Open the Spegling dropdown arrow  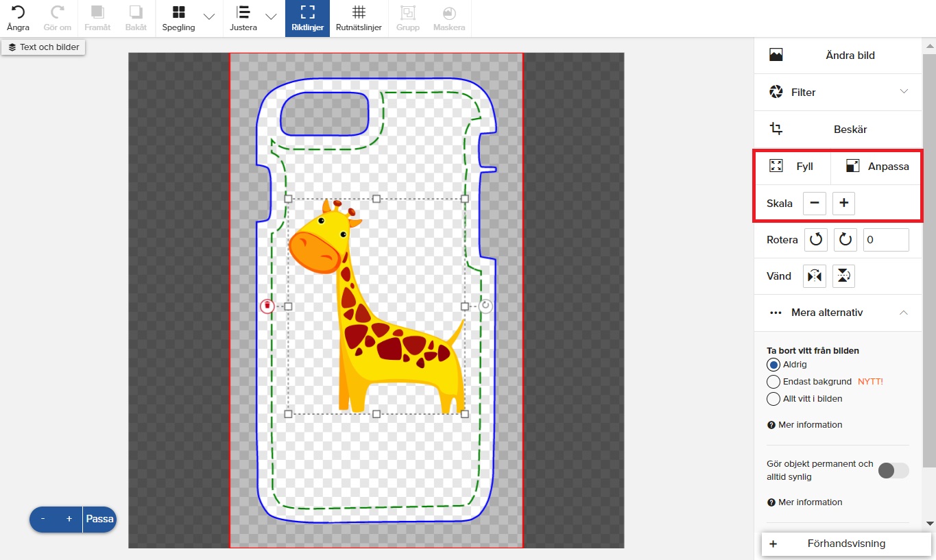pos(209,16)
